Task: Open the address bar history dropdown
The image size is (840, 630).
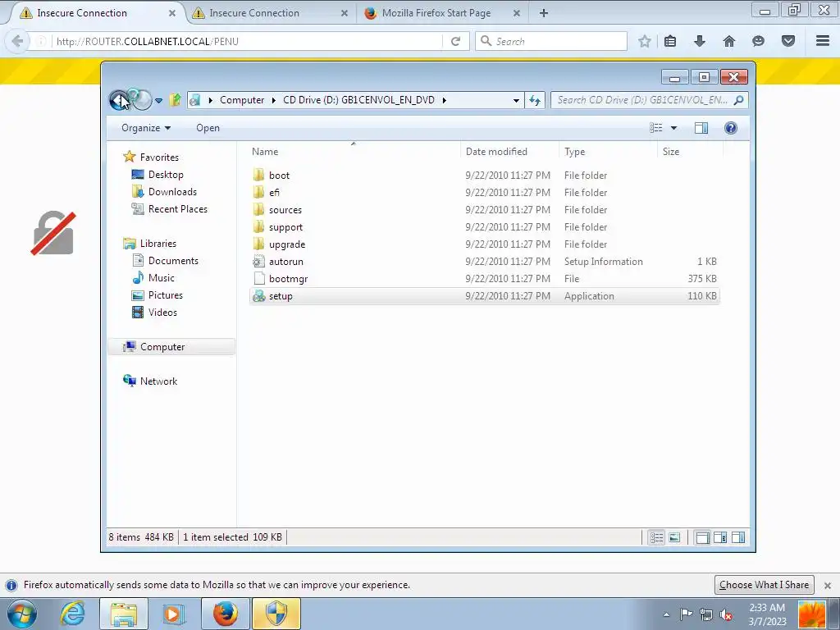Action: [x=516, y=100]
